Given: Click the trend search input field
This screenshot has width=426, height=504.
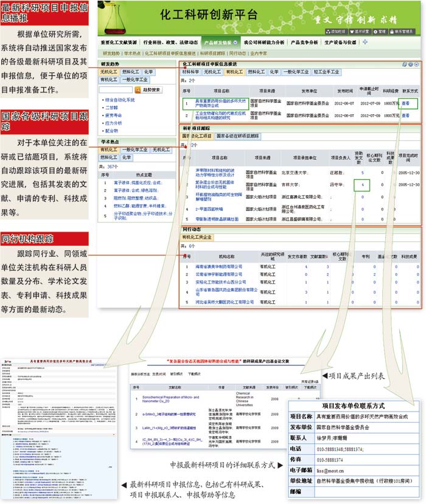Looking at the screenshot, I should [116, 90].
